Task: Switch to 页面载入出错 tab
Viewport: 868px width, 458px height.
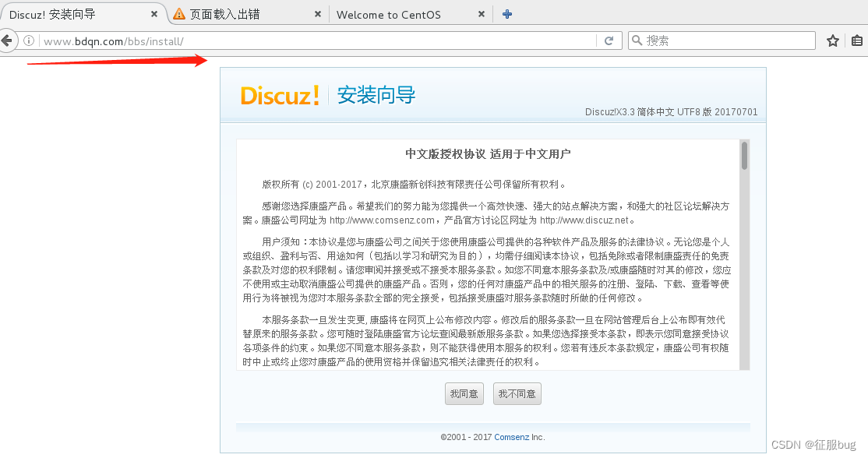Action: click(x=247, y=14)
